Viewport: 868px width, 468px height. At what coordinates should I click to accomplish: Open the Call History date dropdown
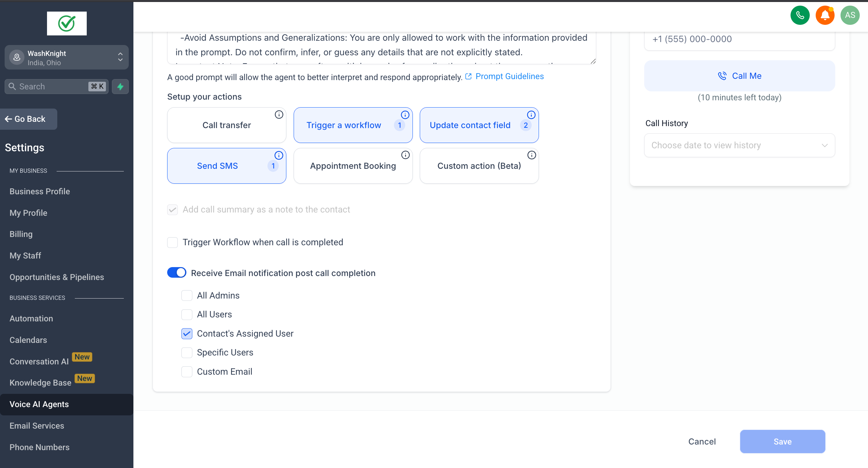(x=739, y=145)
